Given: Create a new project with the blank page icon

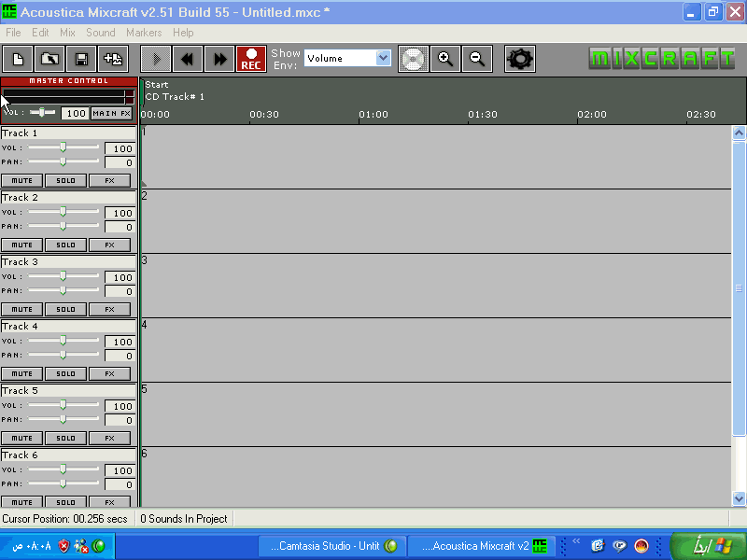Looking at the screenshot, I should 18,59.
